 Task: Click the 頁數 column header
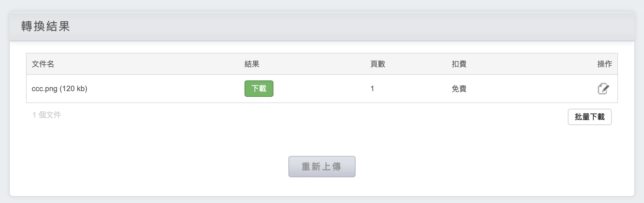[377, 64]
